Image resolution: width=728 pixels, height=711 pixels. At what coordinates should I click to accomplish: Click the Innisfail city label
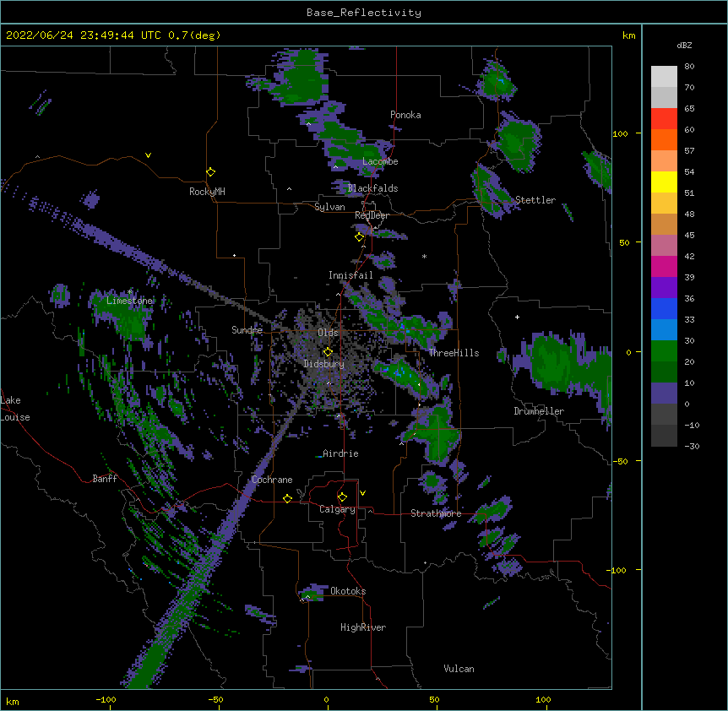pos(350,275)
